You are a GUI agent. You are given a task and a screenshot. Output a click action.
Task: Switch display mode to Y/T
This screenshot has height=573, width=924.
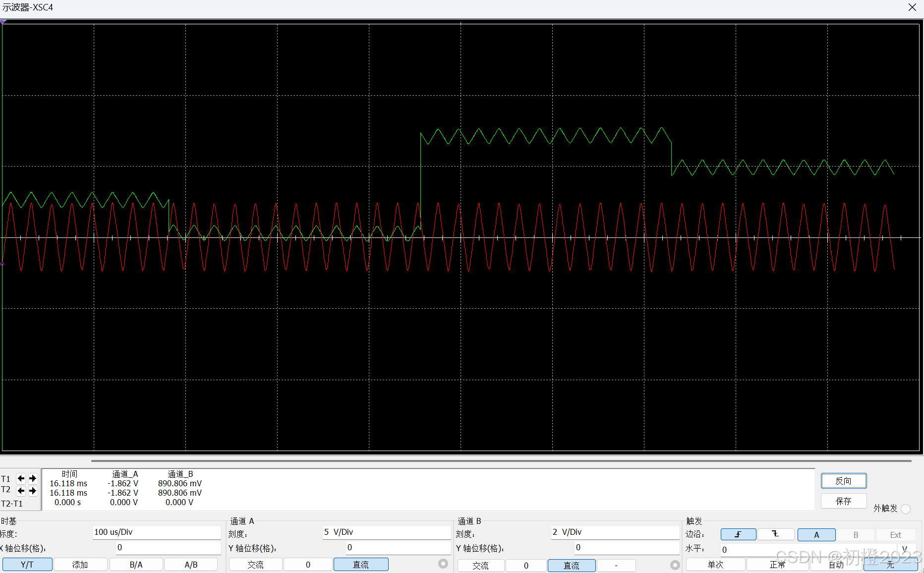(27, 565)
